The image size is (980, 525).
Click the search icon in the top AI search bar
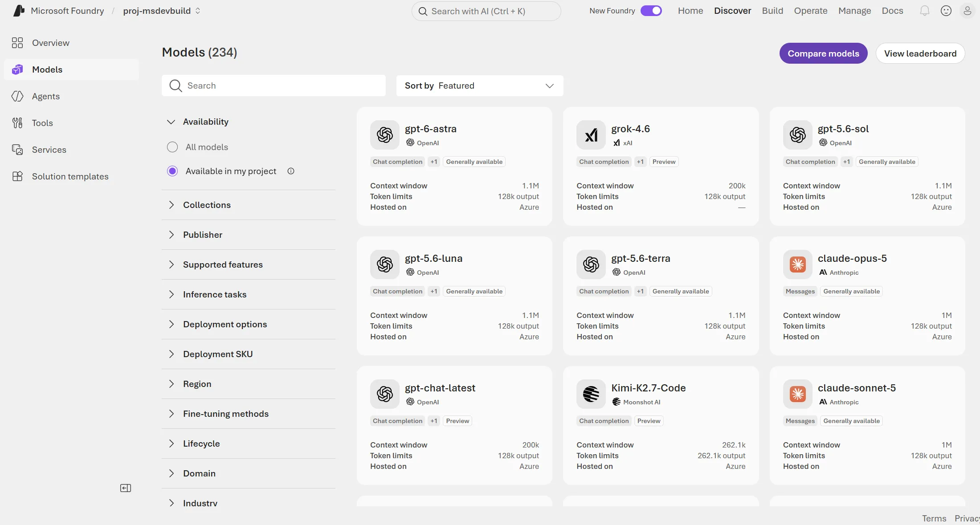423,11
